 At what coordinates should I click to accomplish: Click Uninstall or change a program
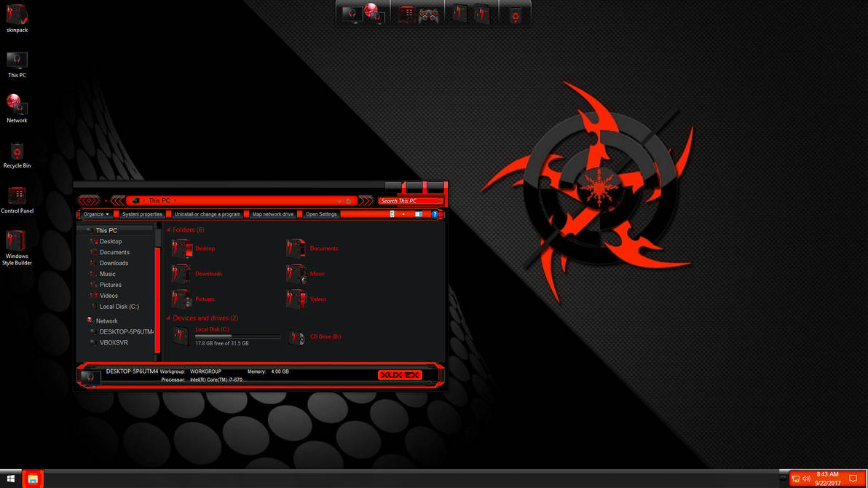click(206, 213)
